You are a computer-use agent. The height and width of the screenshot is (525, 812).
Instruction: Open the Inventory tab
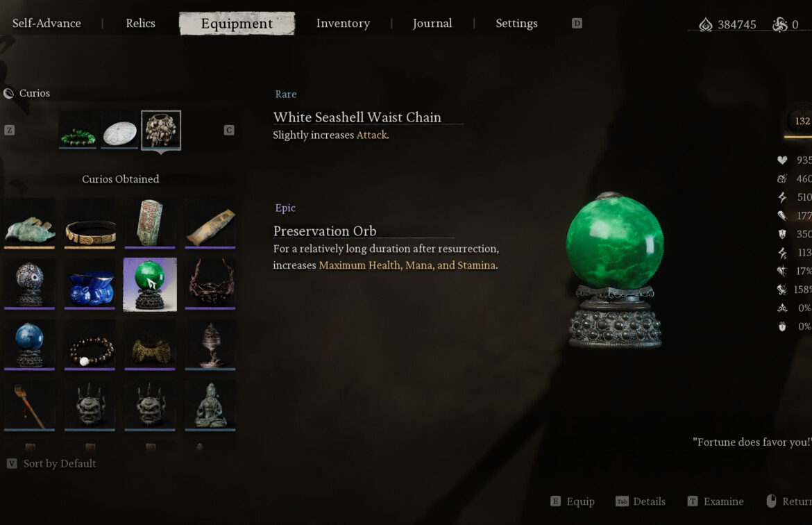tap(344, 24)
